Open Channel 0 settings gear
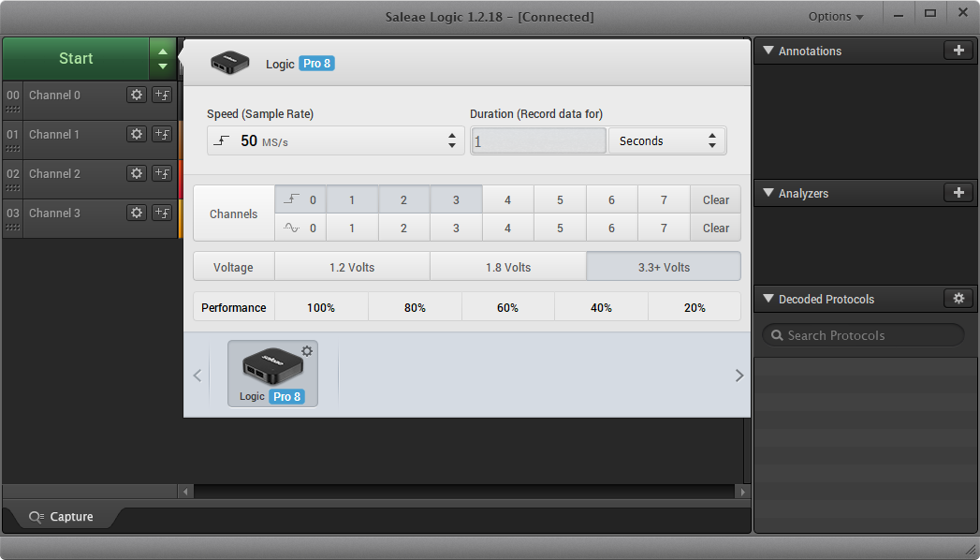Screen dimensions: 980x560 [x=137, y=95]
